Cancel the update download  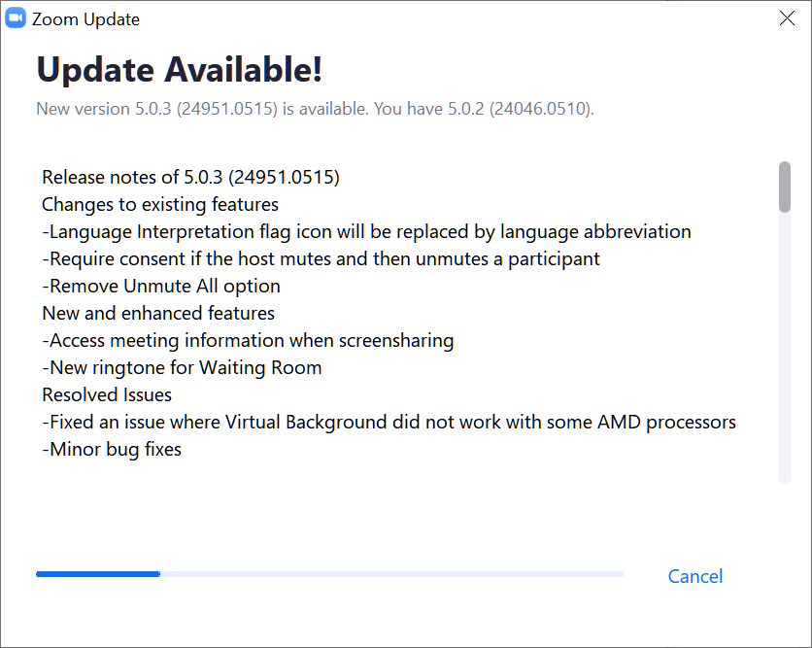[694, 576]
